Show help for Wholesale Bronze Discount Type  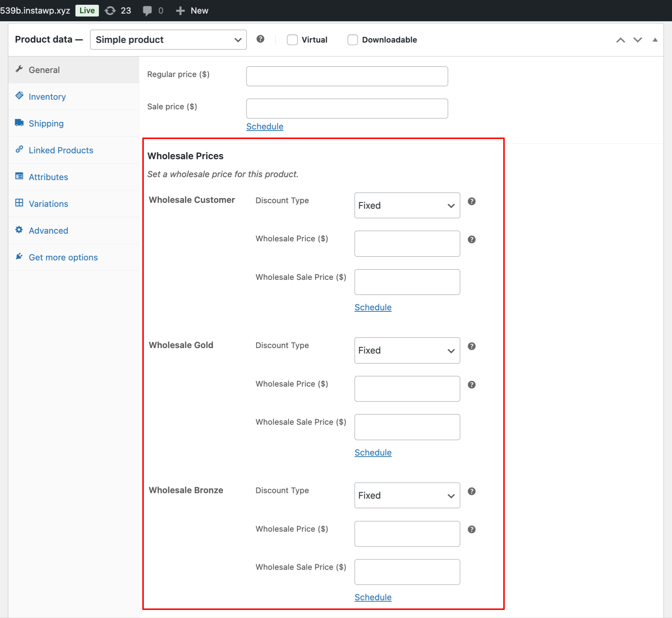click(472, 491)
